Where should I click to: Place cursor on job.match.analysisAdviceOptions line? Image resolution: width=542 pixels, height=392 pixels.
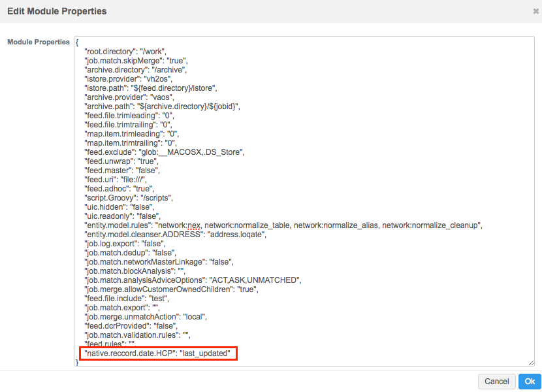point(193,280)
